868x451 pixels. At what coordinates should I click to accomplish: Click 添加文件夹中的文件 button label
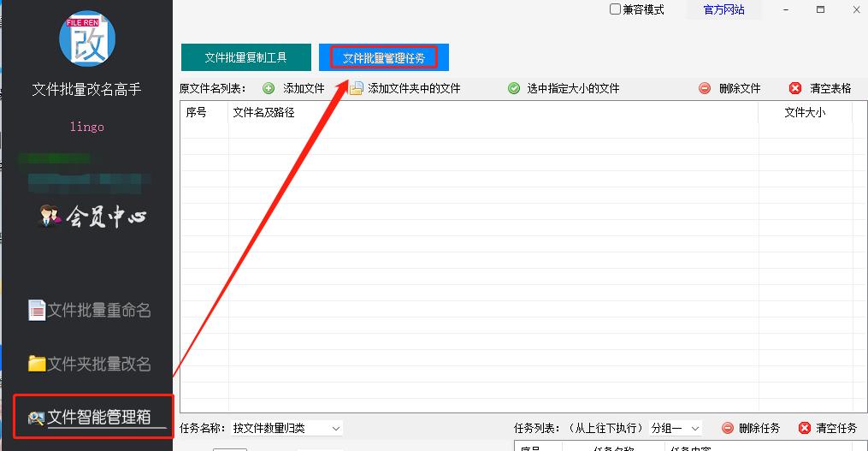pos(414,89)
